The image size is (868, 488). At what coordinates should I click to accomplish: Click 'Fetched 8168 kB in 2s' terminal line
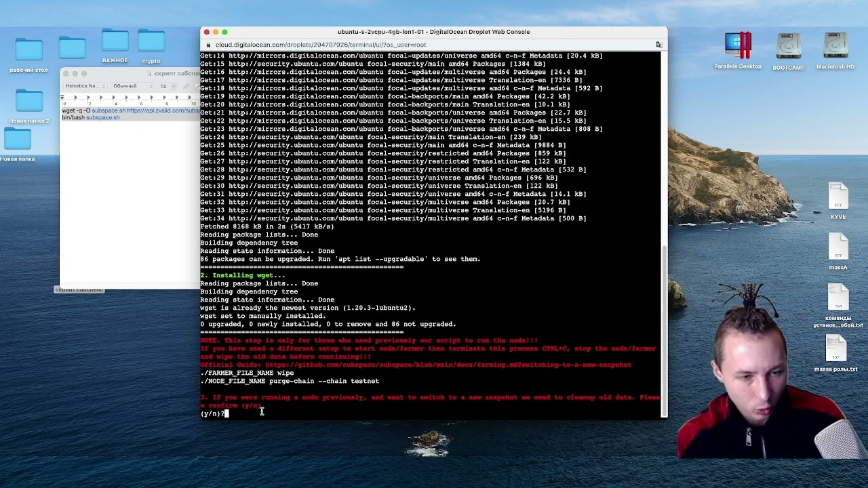point(267,226)
